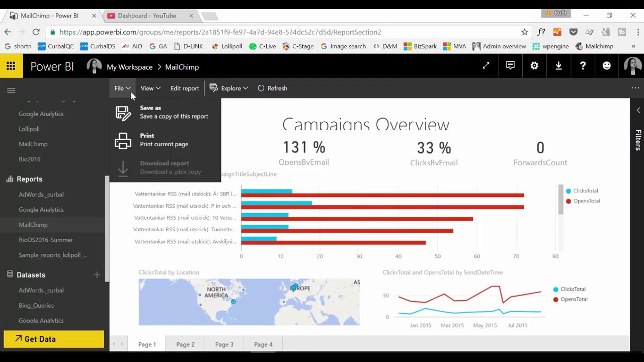Enter full screen mode icon
This screenshot has height=362, width=644.
(486, 66)
